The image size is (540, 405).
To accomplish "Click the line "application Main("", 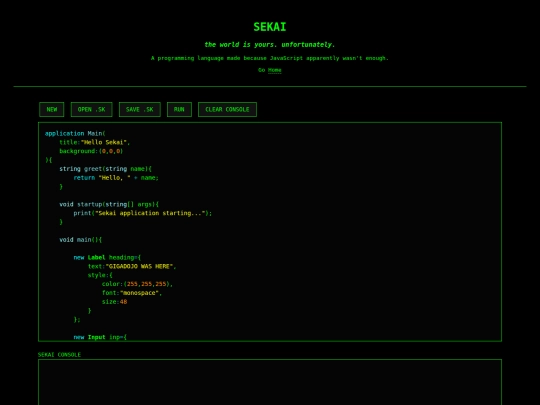I will (x=75, y=133).
